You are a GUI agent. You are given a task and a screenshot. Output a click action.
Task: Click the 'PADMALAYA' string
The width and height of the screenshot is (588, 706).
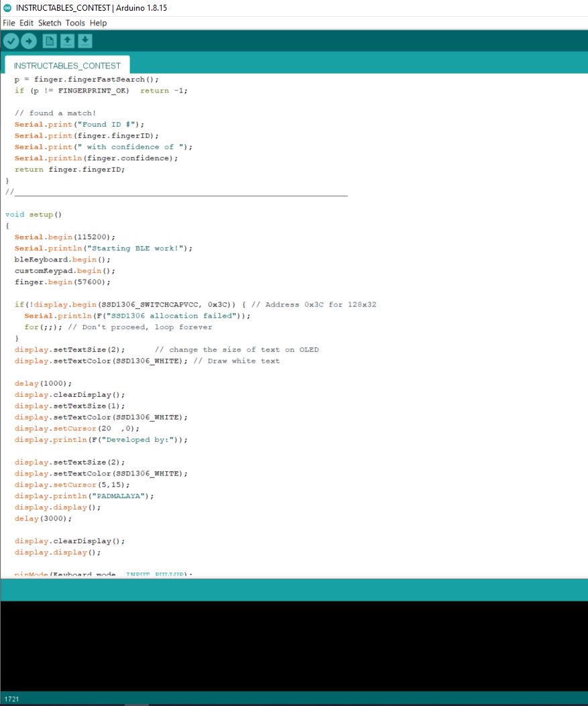[x=119, y=495]
